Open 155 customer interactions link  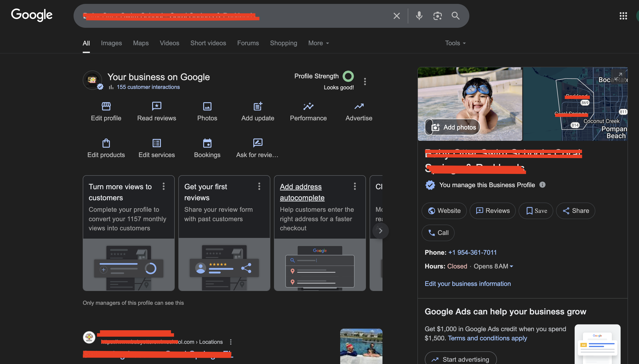point(148,87)
